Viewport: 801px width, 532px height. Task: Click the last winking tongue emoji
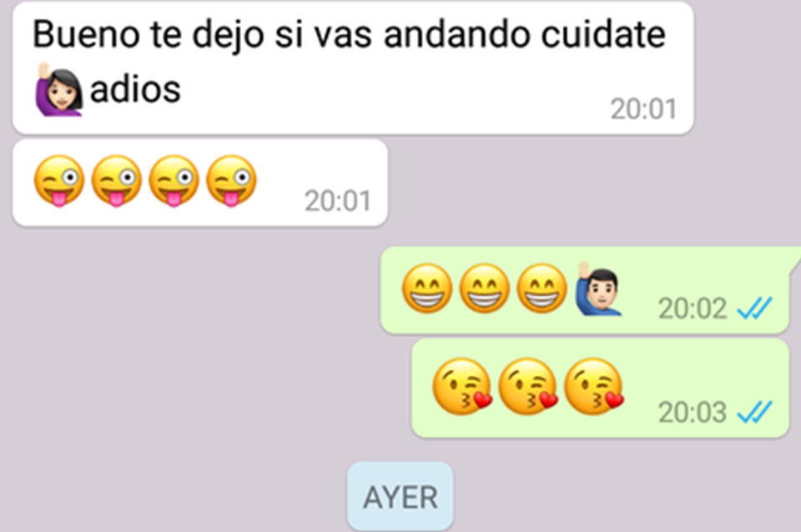click(231, 181)
